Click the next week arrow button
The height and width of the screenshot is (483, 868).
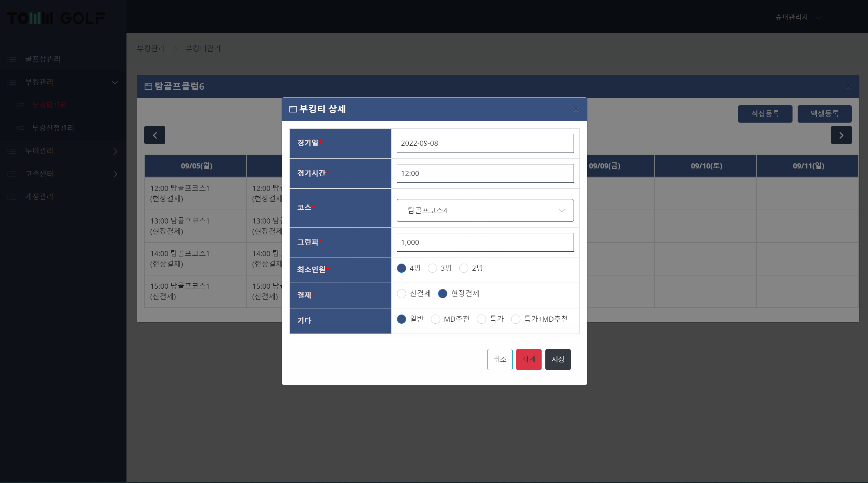[841, 135]
